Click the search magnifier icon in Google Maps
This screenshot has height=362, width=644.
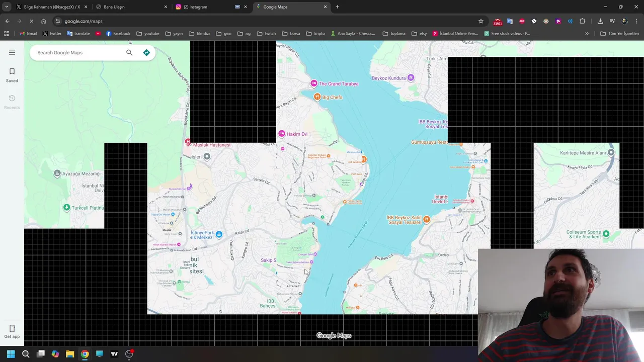click(x=129, y=52)
